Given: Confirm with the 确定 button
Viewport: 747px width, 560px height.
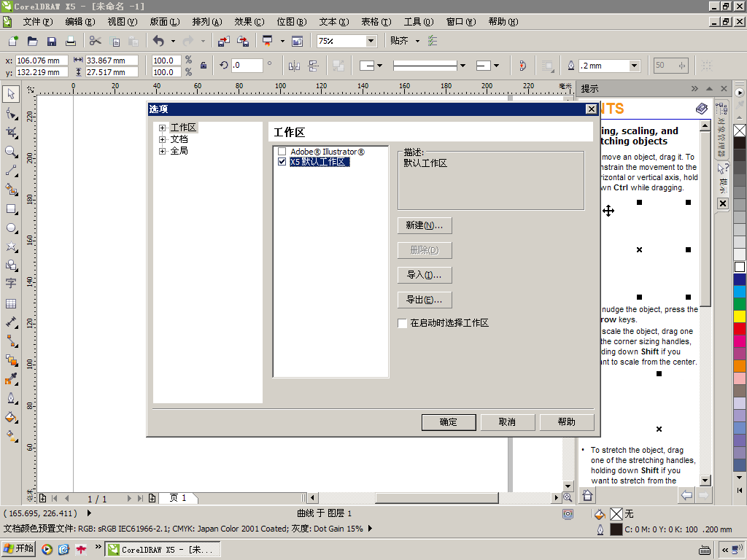Looking at the screenshot, I should (x=449, y=422).
